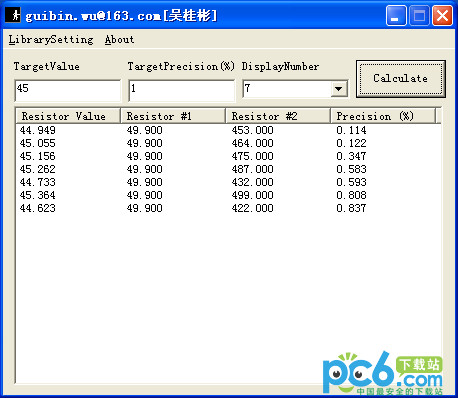Minimize the window
Image resolution: width=458 pixels, height=398 pixels.
[396, 15]
